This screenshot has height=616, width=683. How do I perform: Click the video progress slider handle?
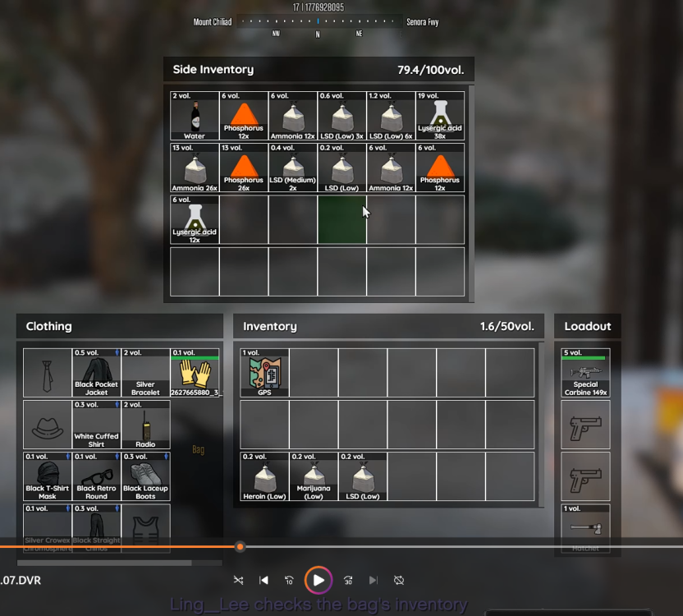pyautogui.click(x=240, y=547)
